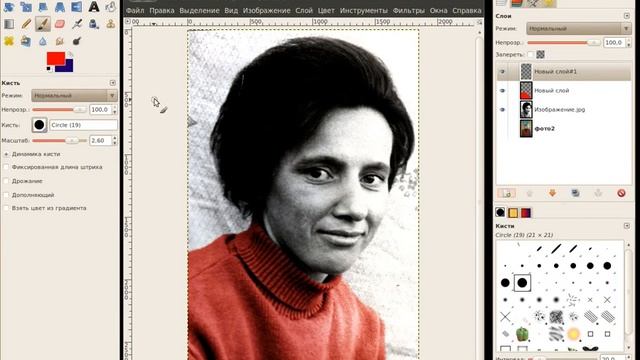Open Слои panel configuration menu
This screenshot has width=640, height=360.
click(627, 16)
